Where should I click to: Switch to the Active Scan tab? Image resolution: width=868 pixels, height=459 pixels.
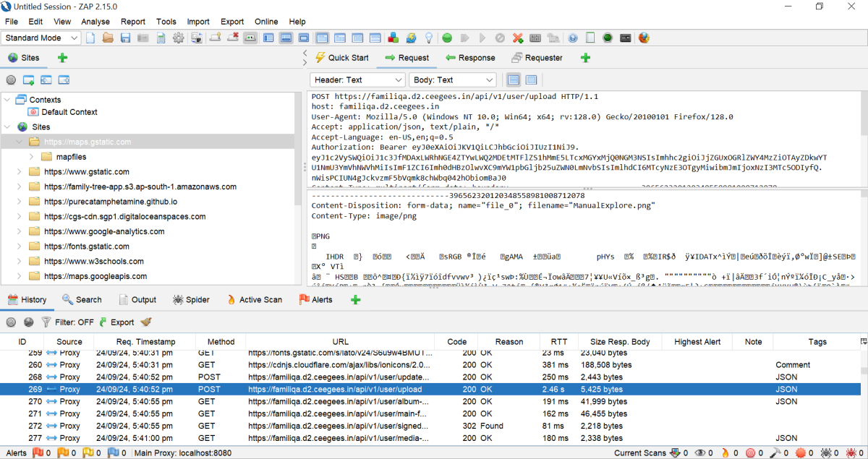pos(254,299)
